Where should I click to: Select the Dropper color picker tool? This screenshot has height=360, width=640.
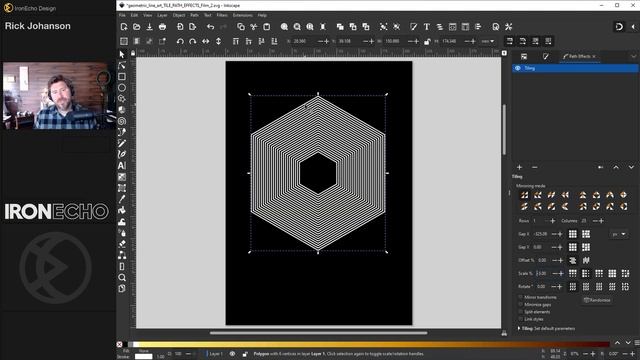[122, 199]
